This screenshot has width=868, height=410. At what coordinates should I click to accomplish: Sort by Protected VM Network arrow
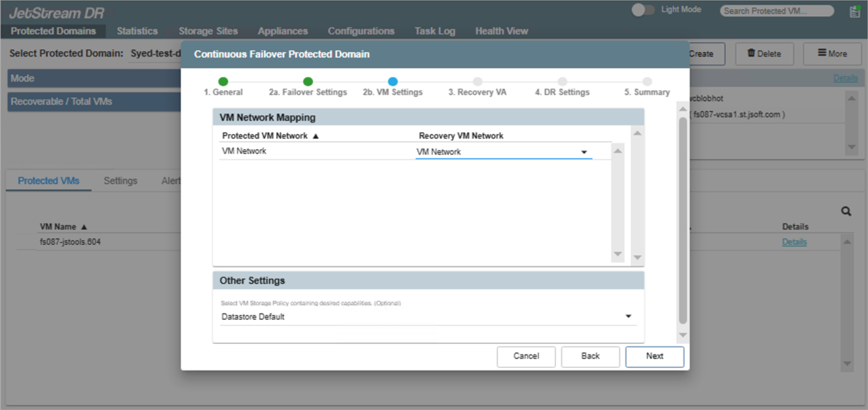click(x=316, y=136)
